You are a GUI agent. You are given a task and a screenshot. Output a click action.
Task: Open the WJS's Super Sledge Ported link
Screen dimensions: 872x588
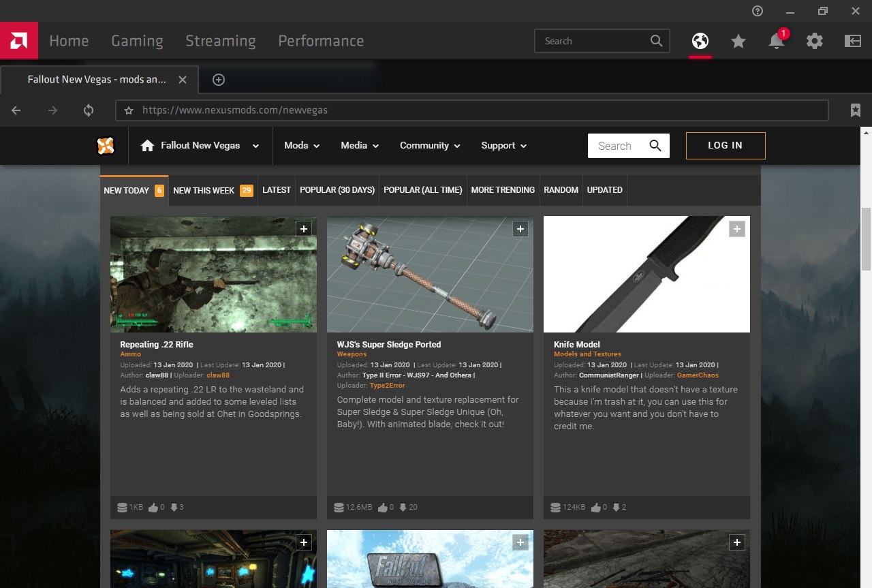click(389, 345)
